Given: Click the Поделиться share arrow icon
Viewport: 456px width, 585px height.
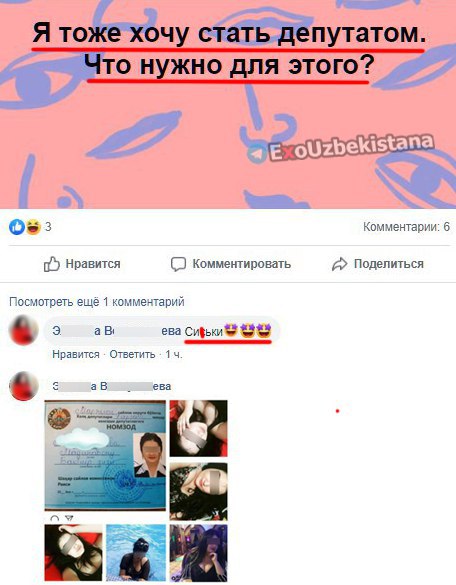Looking at the screenshot, I should (340, 264).
